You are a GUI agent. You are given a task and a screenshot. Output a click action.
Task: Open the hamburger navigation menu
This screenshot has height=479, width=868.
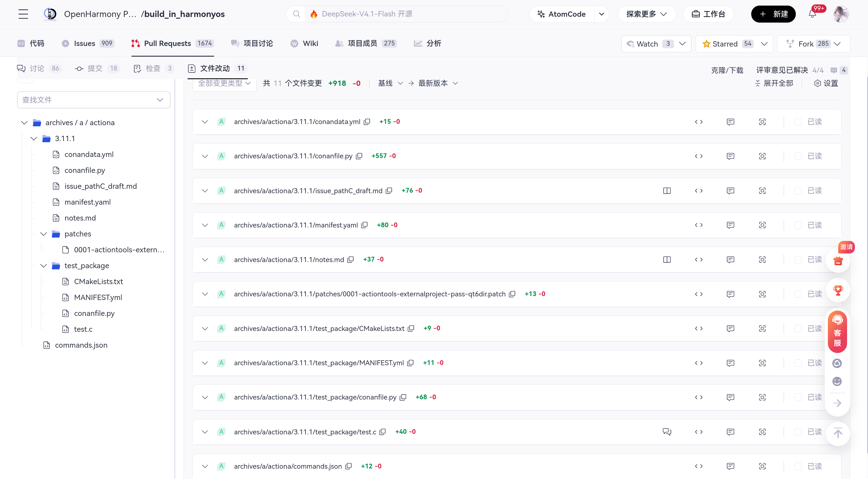pyautogui.click(x=23, y=14)
